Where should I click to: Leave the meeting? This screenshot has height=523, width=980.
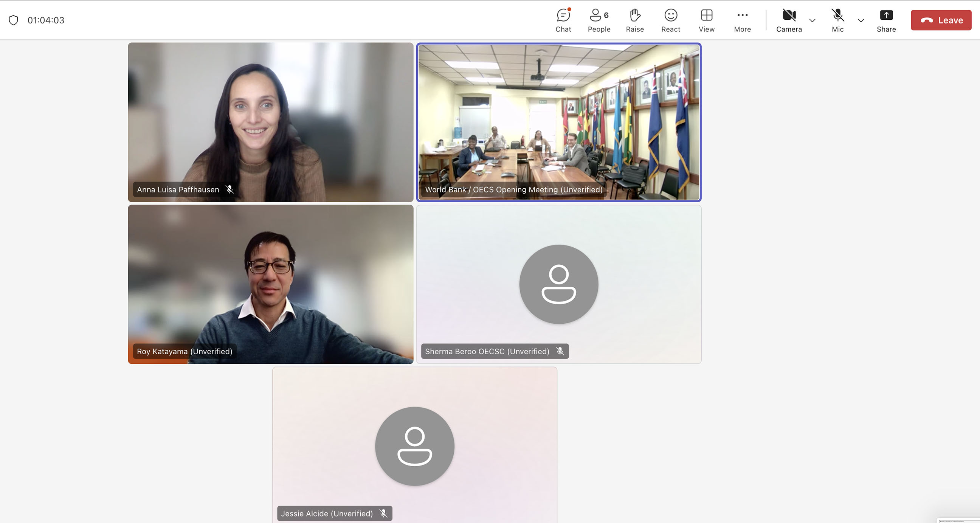pyautogui.click(x=941, y=20)
